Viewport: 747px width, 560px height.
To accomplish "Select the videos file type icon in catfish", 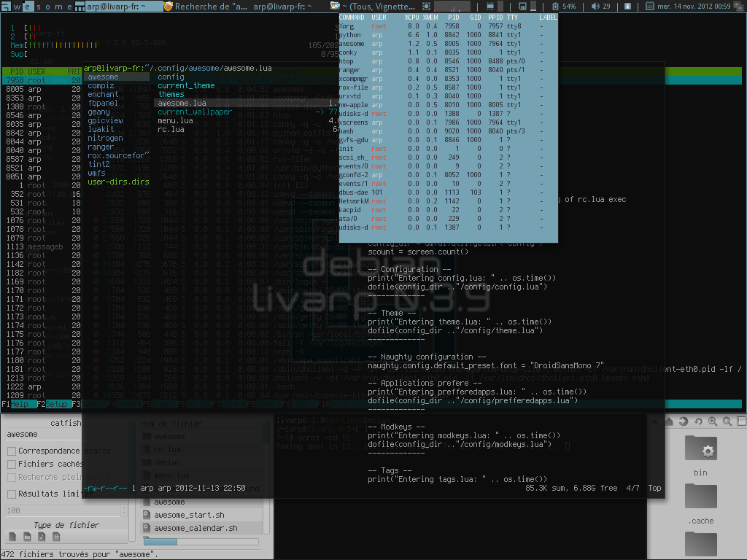I will 56,537.
